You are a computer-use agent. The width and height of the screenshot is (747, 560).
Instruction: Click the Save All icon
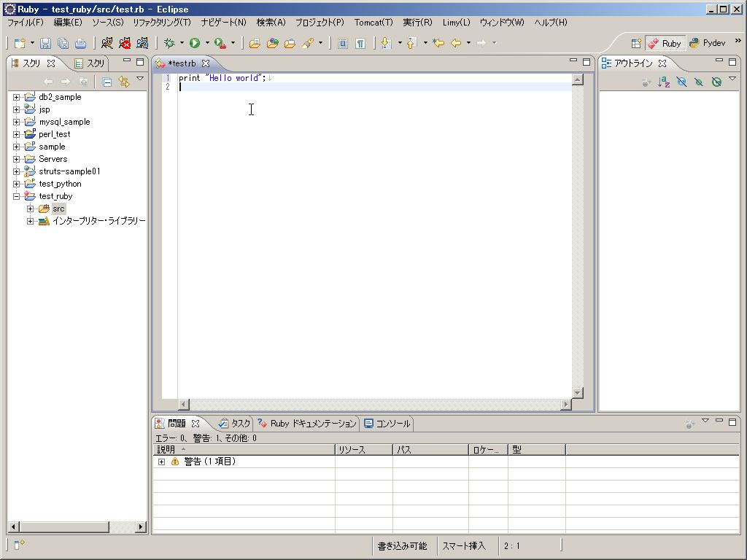[63, 43]
